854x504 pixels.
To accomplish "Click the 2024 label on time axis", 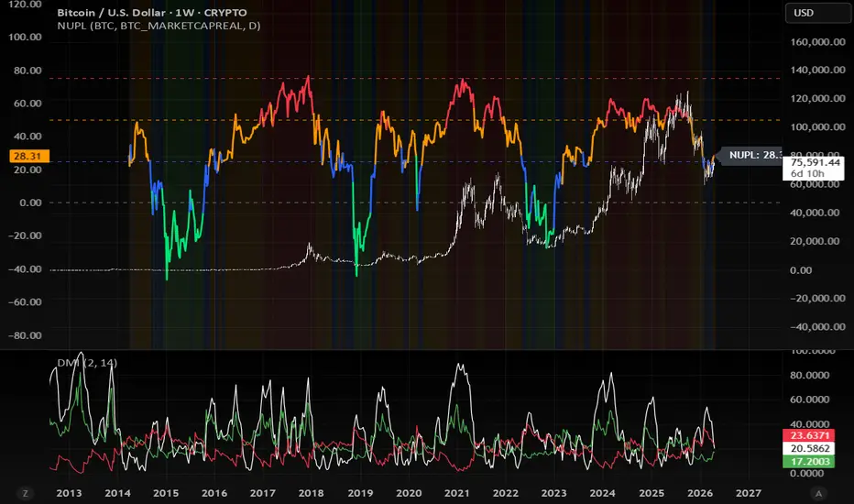I will click(602, 493).
